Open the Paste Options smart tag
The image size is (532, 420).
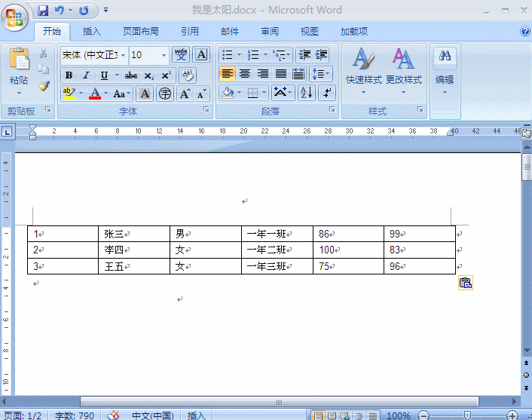pyautogui.click(x=466, y=283)
